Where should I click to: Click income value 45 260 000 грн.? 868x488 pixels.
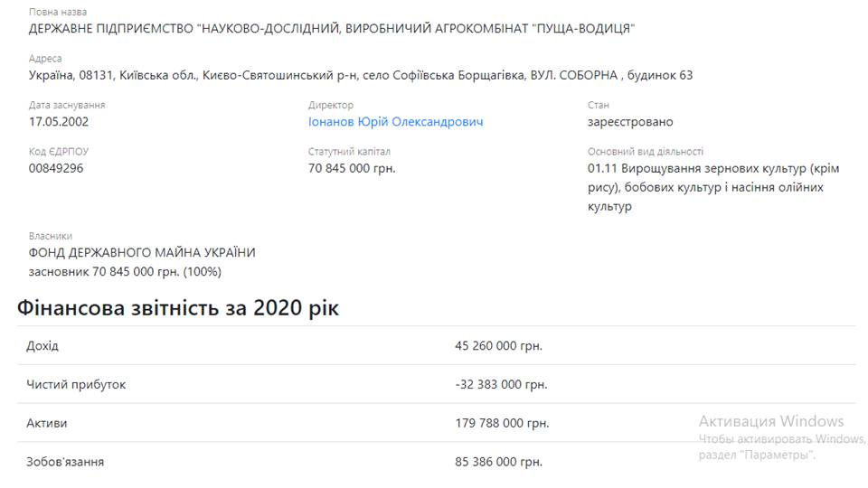tap(498, 346)
